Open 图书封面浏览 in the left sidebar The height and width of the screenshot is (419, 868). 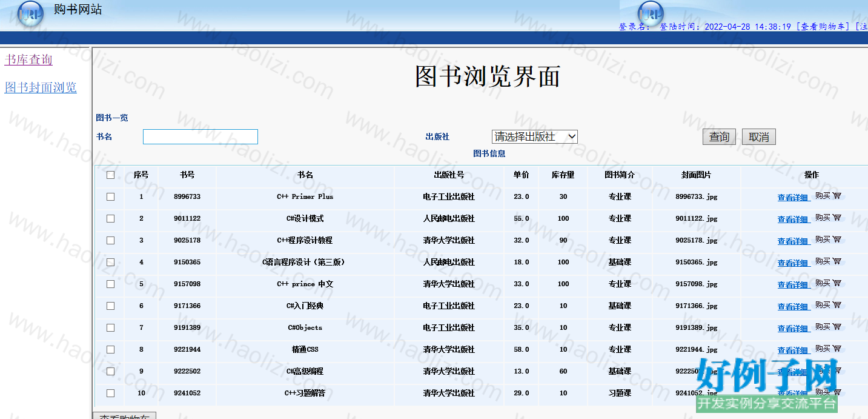click(41, 87)
